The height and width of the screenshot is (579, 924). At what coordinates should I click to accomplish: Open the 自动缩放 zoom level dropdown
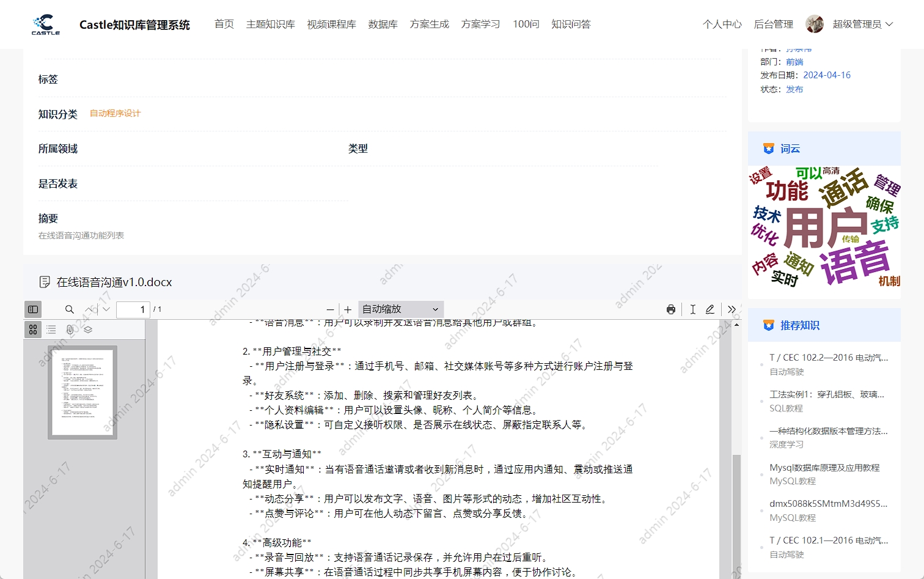[x=400, y=309]
